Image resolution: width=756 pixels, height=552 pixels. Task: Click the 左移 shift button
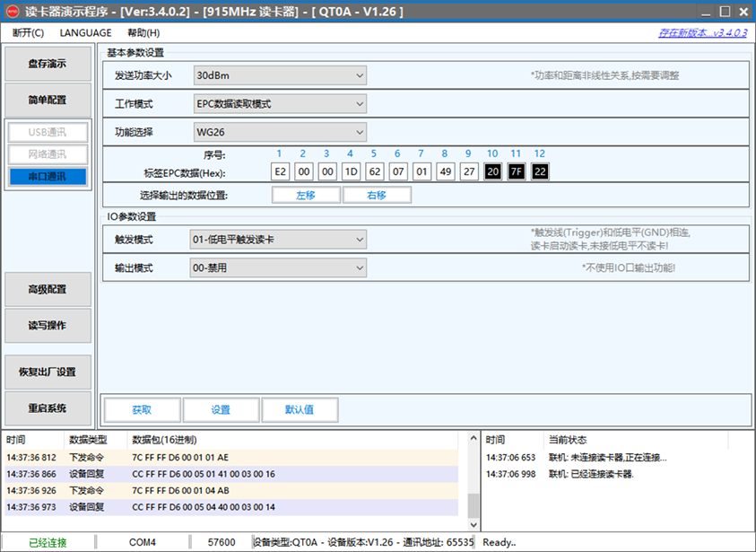click(x=306, y=195)
